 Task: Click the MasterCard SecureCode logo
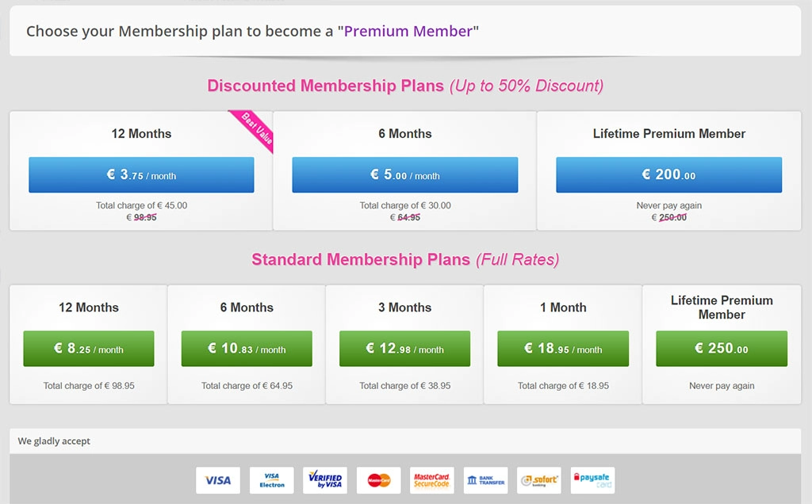click(x=432, y=479)
